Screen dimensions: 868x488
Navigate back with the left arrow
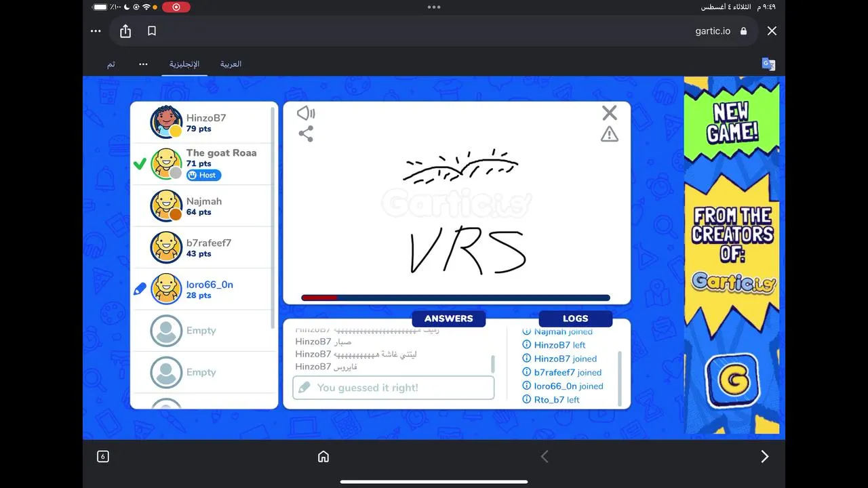(544, 456)
